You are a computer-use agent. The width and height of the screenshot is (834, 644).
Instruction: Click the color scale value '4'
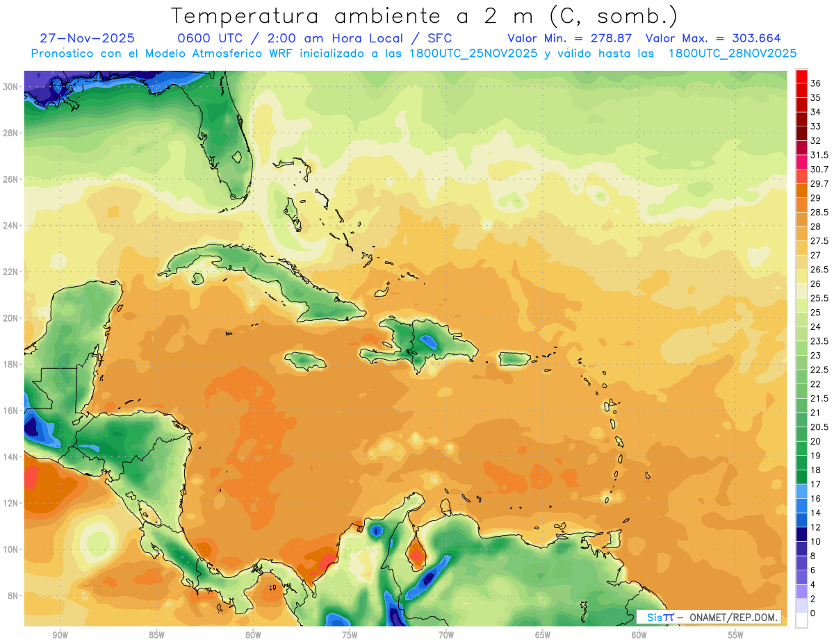coord(813,585)
